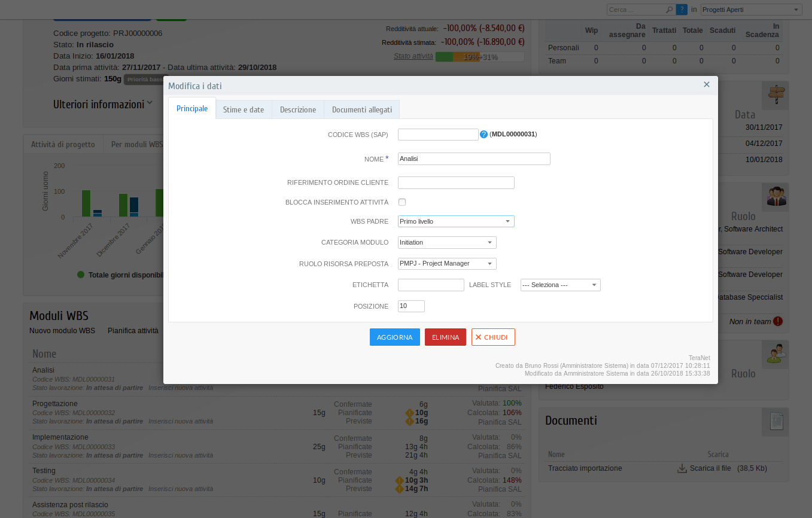
Task: Click the search magnifier icon in top bar
Action: coord(669,10)
